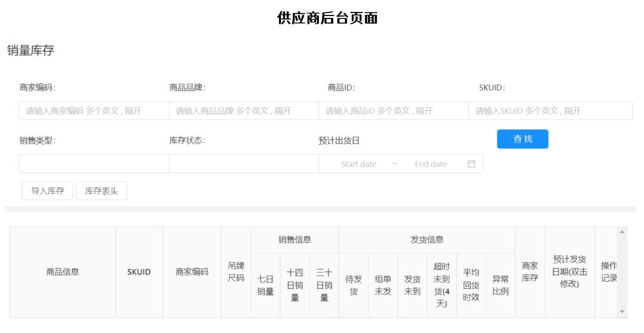Image resolution: width=644 pixels, height=333 pixels.
Task: Click the 预计发货日期 column header
Action: (x=569, y=272)
